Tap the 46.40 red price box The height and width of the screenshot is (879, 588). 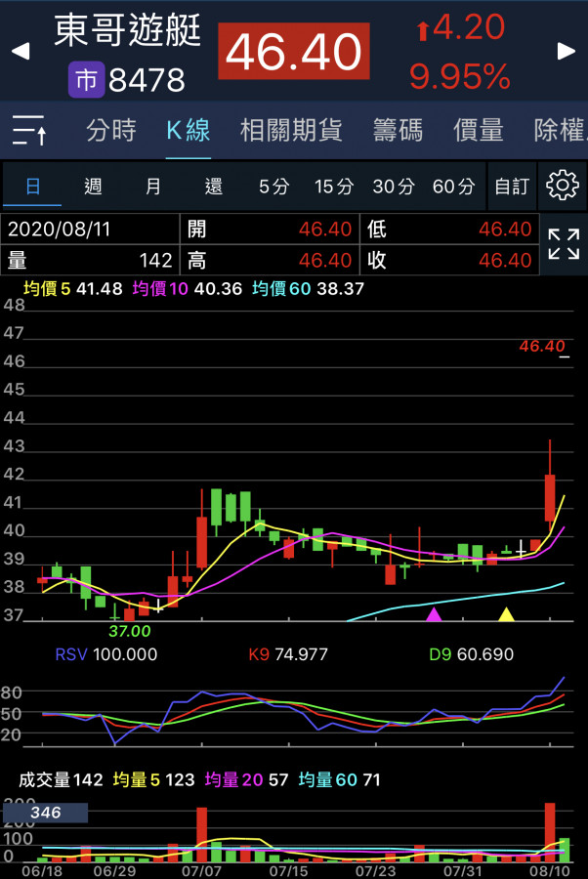pos(293,52)
